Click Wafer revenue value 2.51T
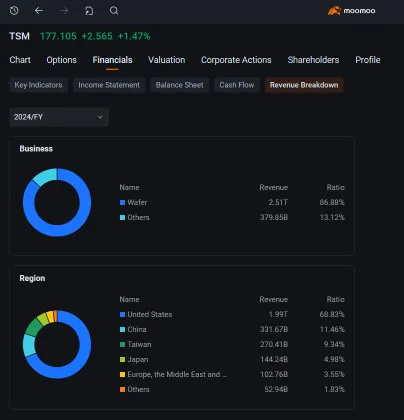404x420 pixels. point(278,202)
